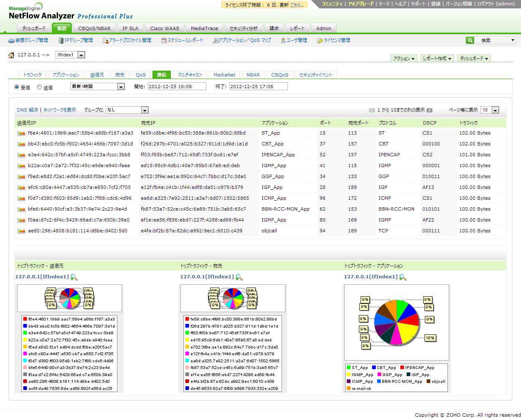The width and height of the screenshot is (521, 420).
Task: Click the 開始 start time input field
Action: coord(177,87)
